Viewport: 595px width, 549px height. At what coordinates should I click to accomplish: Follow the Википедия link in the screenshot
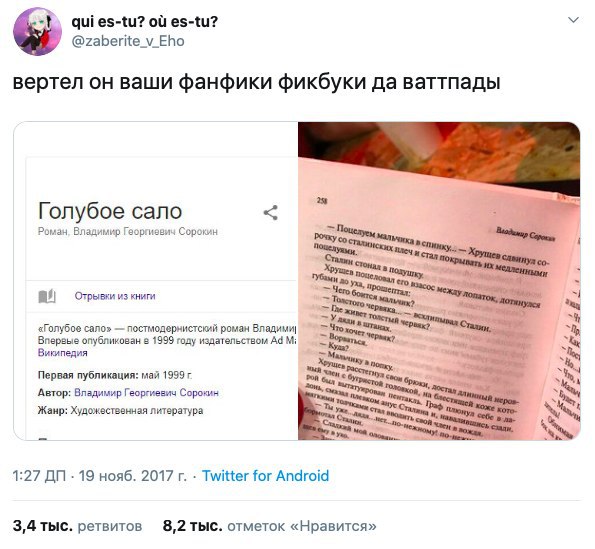pyautogui.click(x=63, y=353)
